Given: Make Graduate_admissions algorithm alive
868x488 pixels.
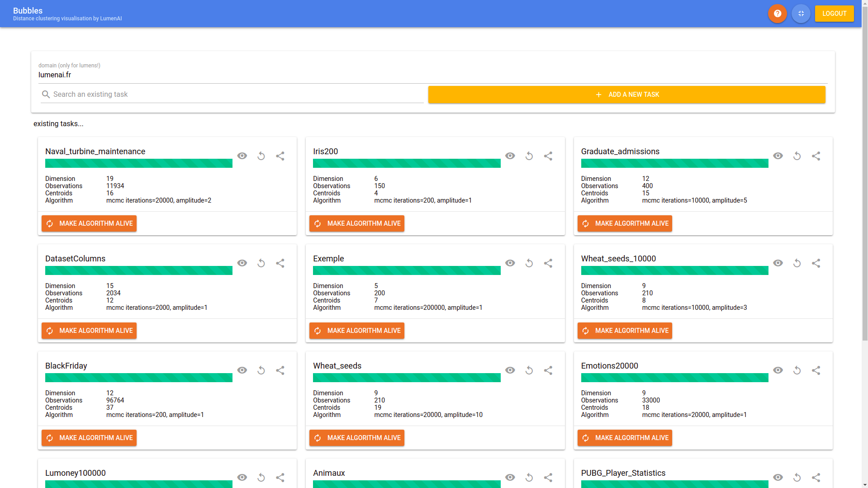Looking at the screenshot, I should click(625, 223).
